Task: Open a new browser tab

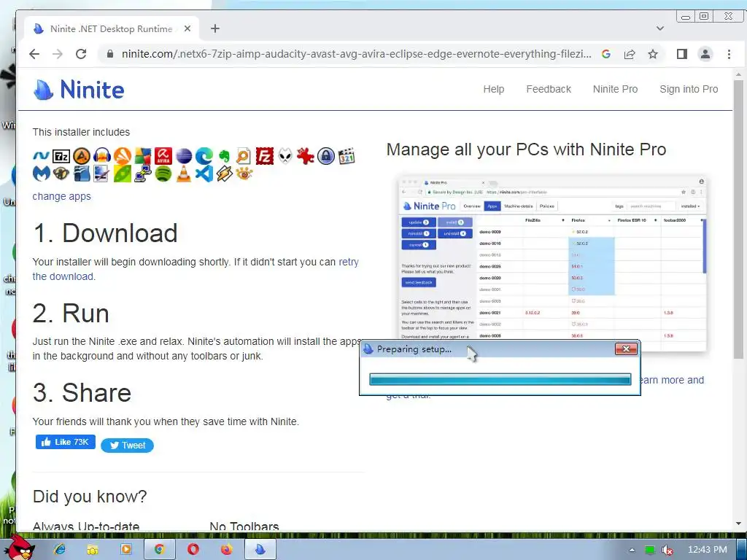Action: 215,28
